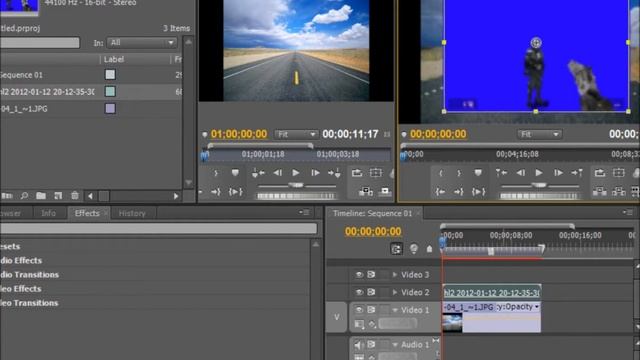The image size is (640, 360).
Task: Toggle Safe Margins in Program monitor
Action: coord(618,173)
